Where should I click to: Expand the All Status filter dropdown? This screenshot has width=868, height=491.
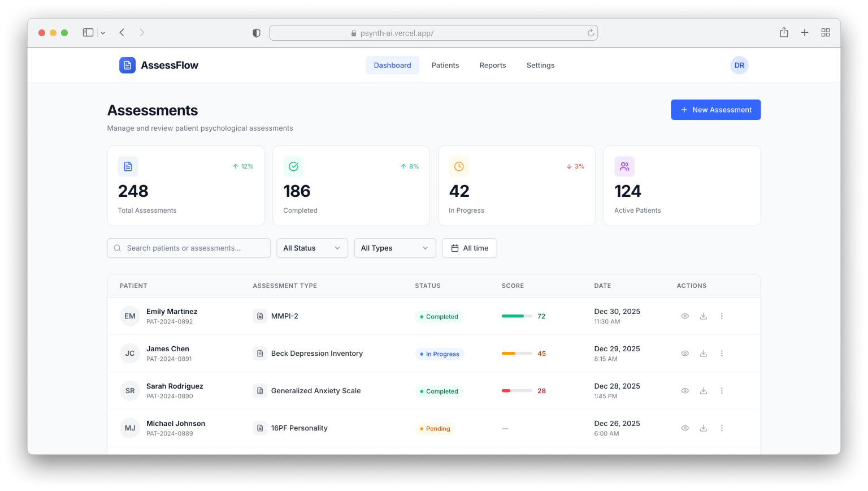312,248
